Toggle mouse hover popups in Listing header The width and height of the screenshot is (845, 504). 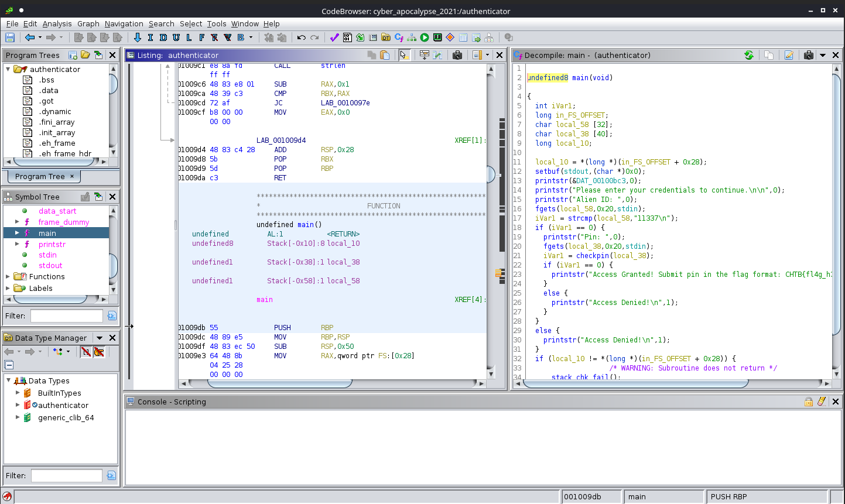[404, 55]
